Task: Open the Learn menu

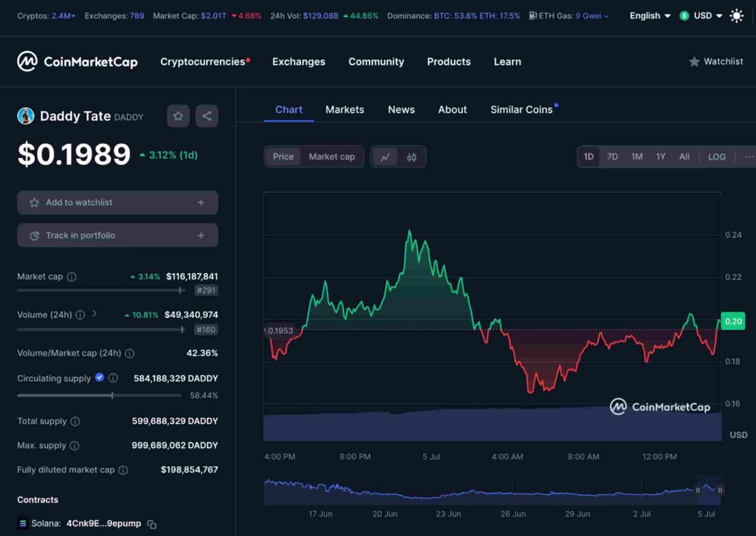Action: pos(507,62)
